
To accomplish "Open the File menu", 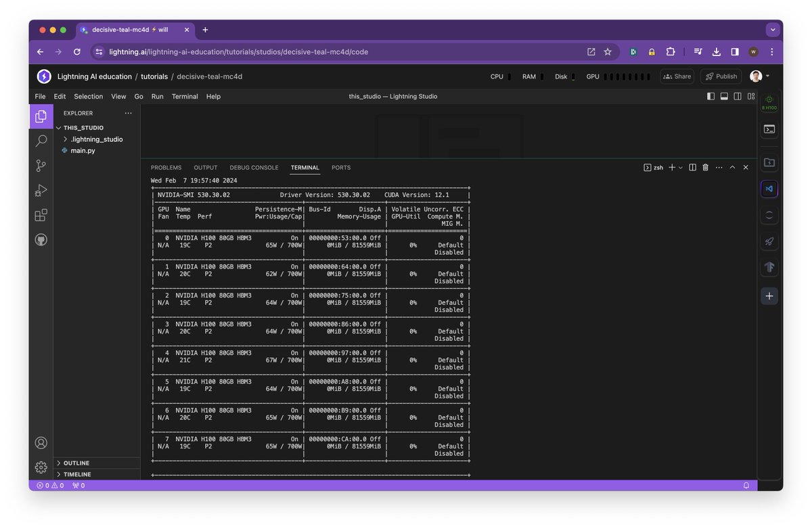I will pyautogui.click(x=40, y=96).
